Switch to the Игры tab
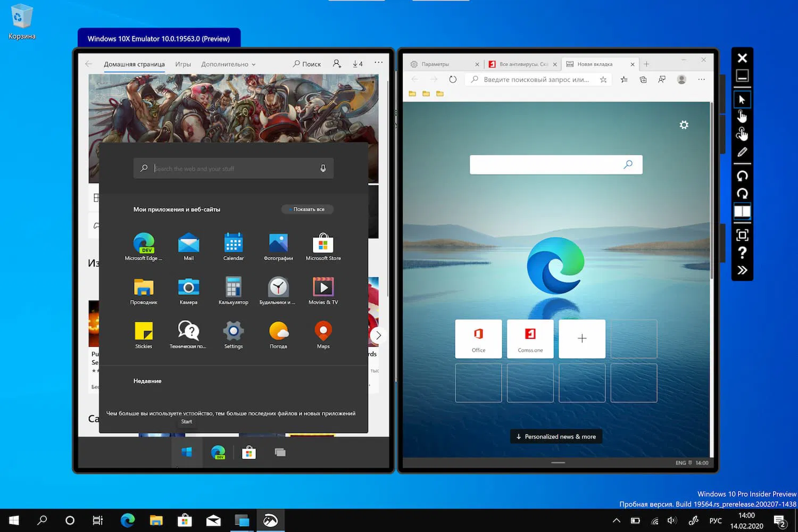The height and width of the screenshot is (532, 798). (183, 64)
